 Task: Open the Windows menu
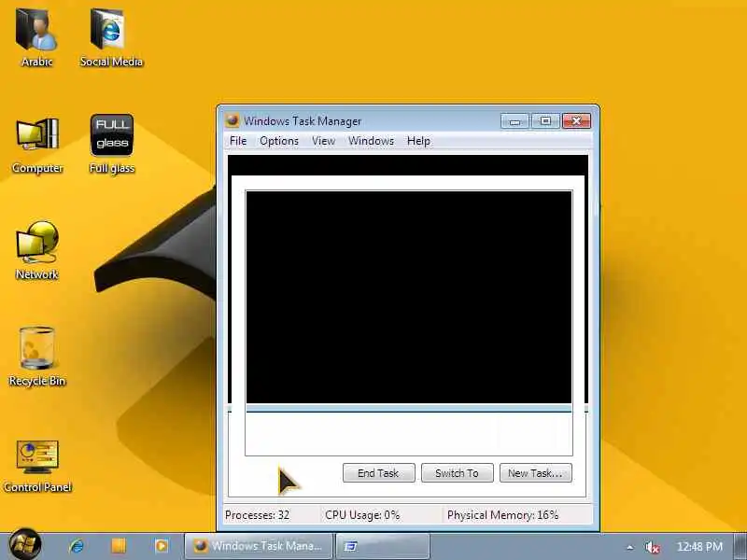(x=371, y=141)
